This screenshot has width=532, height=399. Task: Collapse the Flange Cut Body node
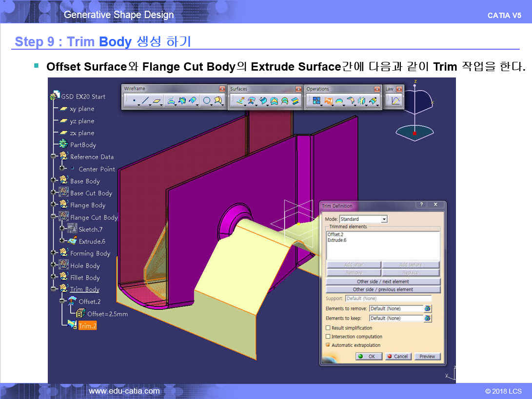coord(54,217)
